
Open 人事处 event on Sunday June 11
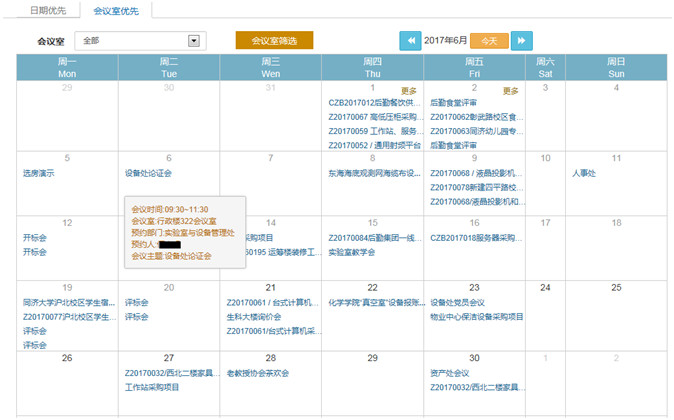584,173
